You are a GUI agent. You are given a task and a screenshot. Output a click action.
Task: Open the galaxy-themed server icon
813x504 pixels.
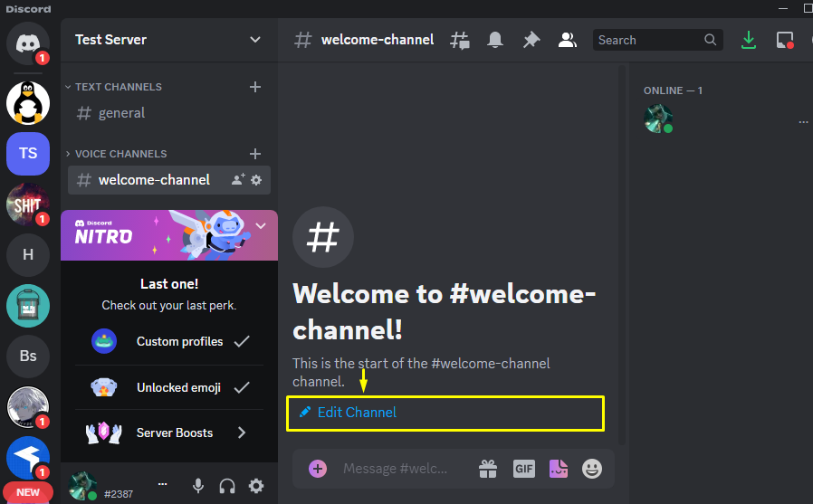pos(27,204)
